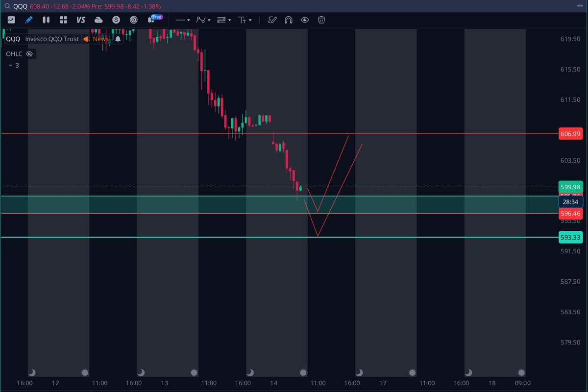Click the 583.50 price axis label
This screenshot has height=392, width=588.
pos(570,312)
